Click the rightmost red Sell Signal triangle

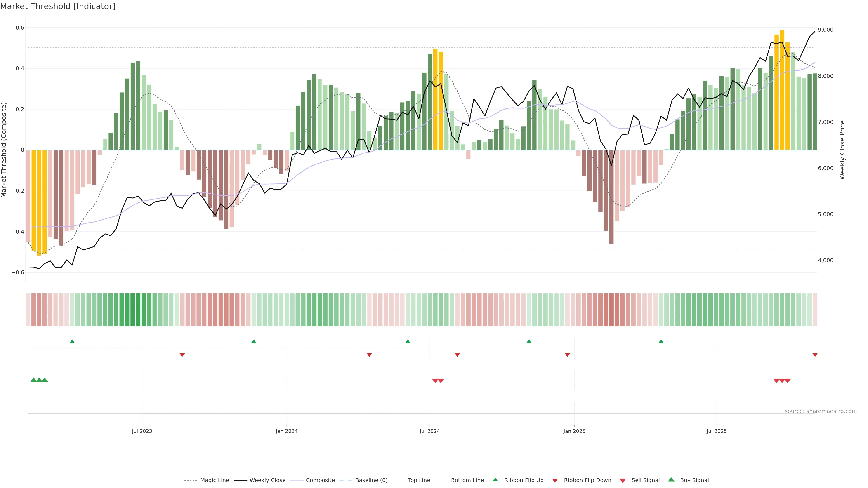(x=788, y=381)
